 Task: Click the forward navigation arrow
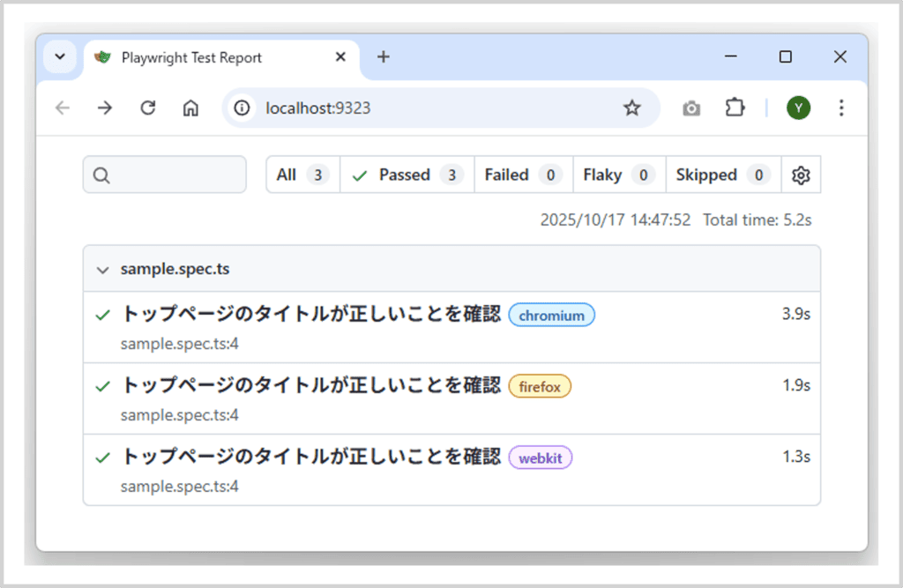[x=105, y=108]
